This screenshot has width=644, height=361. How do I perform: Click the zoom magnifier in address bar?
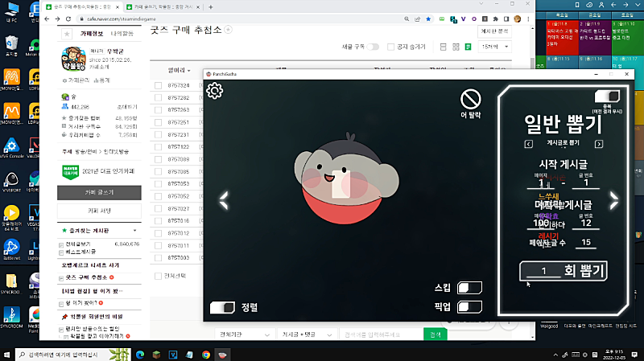pyautogui.click(x=407, y=18)
